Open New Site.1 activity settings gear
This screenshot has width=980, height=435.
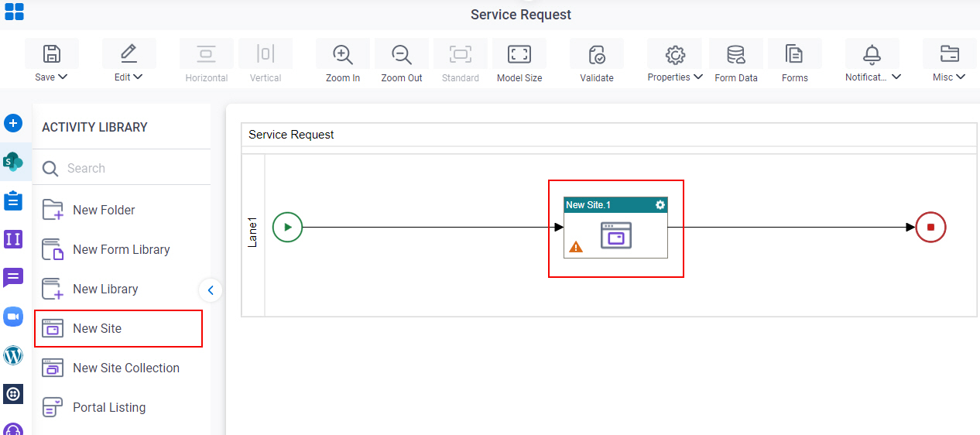[x=660, y=205]
